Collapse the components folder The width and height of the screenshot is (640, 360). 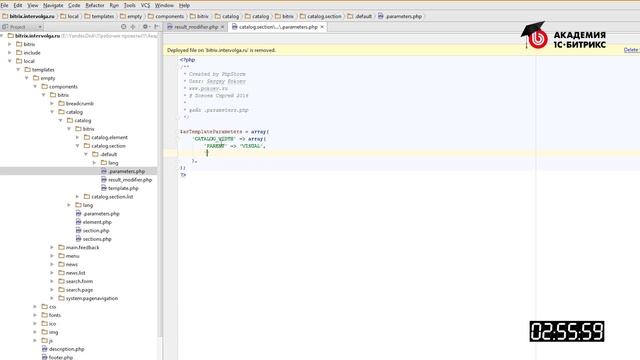tap(36, 87)
